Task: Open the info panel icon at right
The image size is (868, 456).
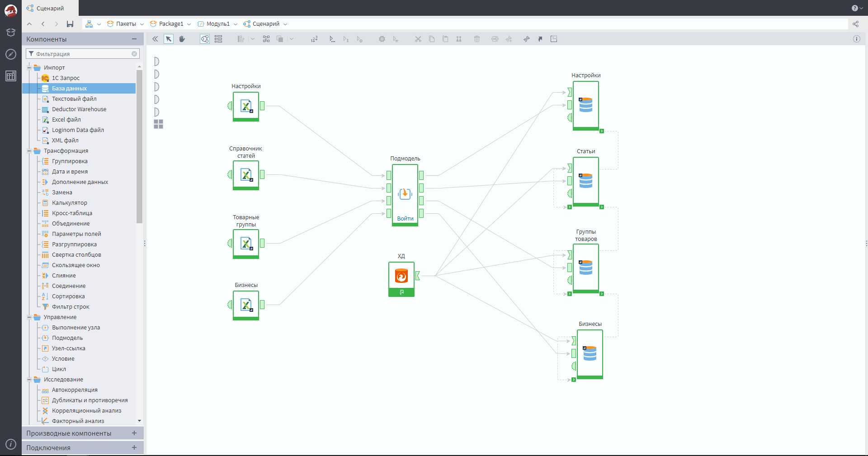Action: coord(857,39)
